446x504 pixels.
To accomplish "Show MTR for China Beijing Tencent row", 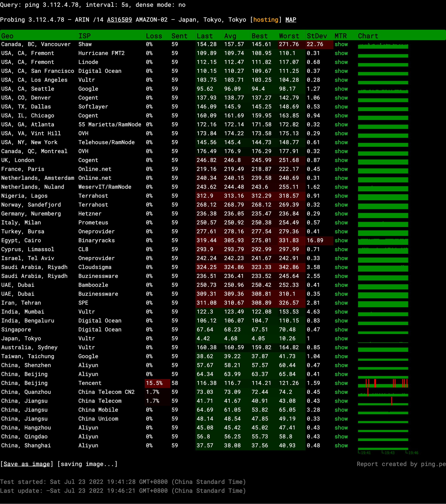I will pos(341,383).
